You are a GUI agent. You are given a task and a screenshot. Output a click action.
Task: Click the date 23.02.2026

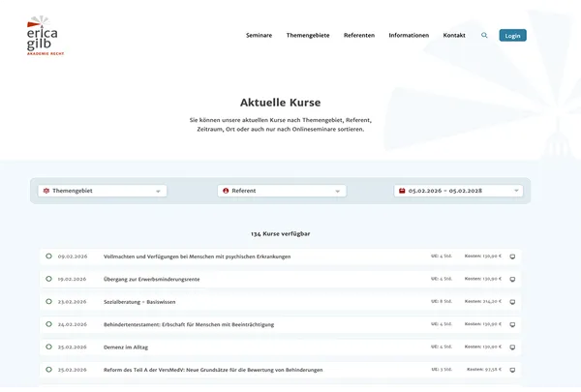click(x=72, y=302)
